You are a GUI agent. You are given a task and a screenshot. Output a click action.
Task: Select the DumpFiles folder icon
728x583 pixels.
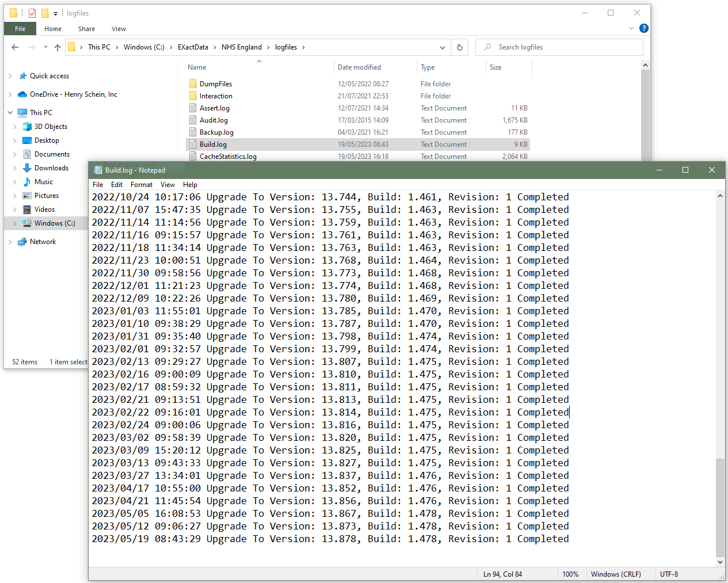click(x=193, y=84)
